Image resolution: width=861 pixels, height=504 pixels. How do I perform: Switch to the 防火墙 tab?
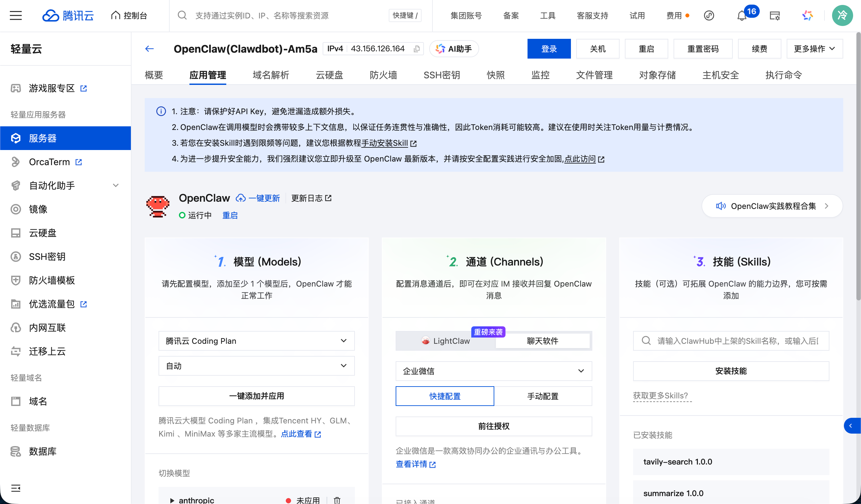383,75
